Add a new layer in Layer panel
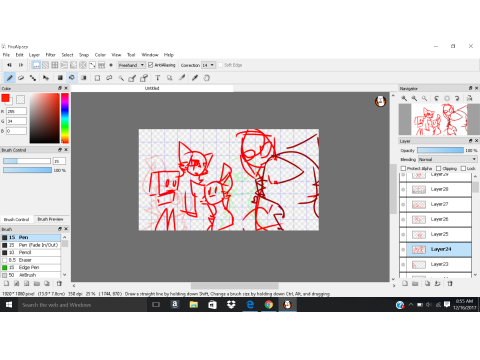Viewport: 480px width, 360px height. pyautogui.click(x=405, y=284)
